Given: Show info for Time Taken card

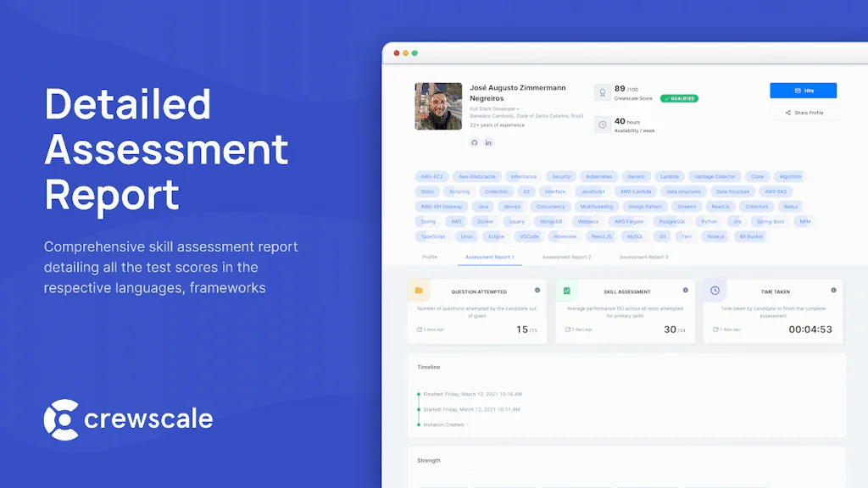Looking at the screenshot, I should [x=833, y=291].
